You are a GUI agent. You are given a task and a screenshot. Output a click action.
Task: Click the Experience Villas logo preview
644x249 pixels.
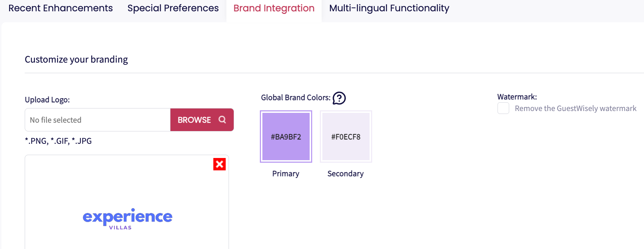point(127,218)
